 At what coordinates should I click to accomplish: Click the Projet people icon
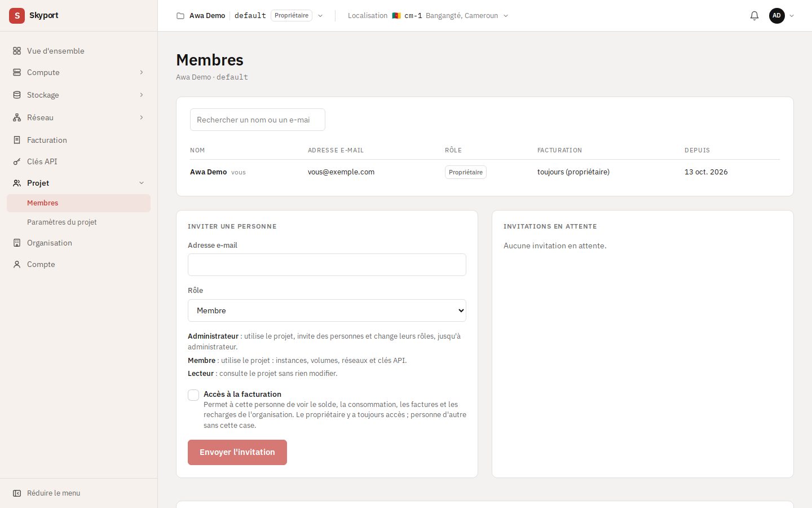(x=17, y=183)
